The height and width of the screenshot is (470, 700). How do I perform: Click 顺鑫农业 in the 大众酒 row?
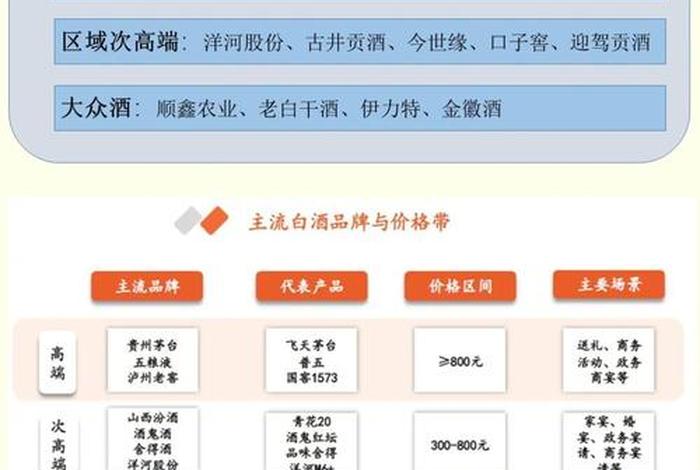(196, 109)
